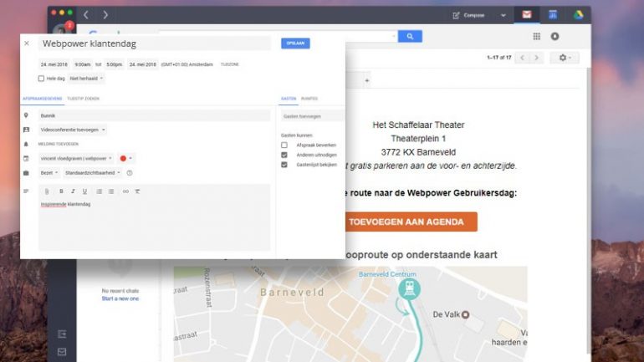Open the account circle icon next to apps grid
Image resolution: width=644 pixels, height=362 pixels.
coord(555,36)
